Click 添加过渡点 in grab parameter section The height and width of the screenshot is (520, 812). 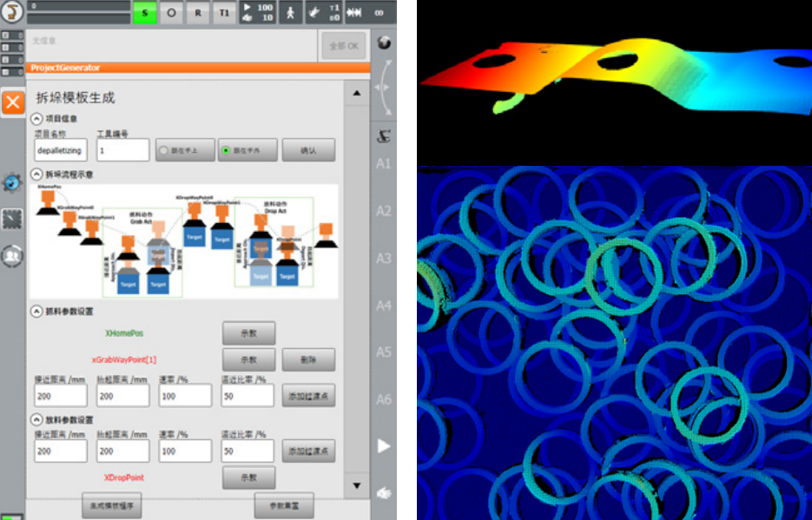click(308, 396)
